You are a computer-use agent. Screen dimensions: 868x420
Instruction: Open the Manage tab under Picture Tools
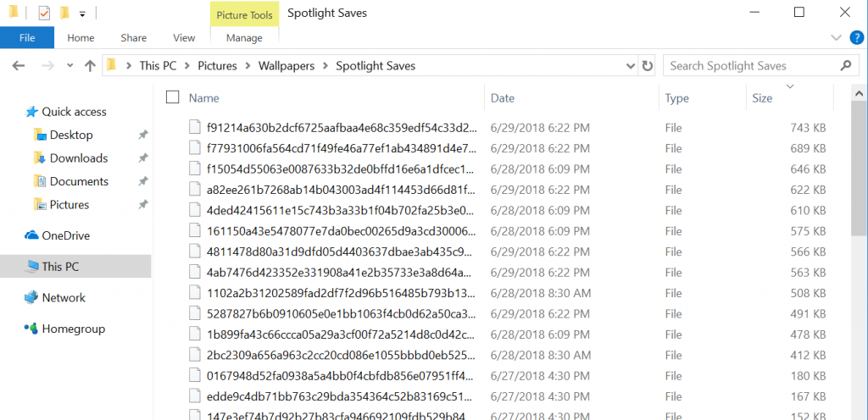click(x=244, y=37)
